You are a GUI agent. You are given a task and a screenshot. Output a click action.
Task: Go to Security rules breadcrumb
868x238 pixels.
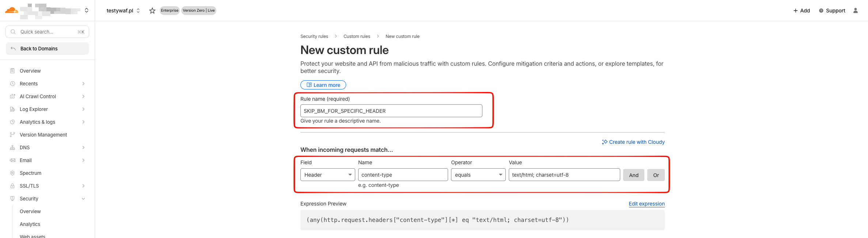(x=314, y=37)
